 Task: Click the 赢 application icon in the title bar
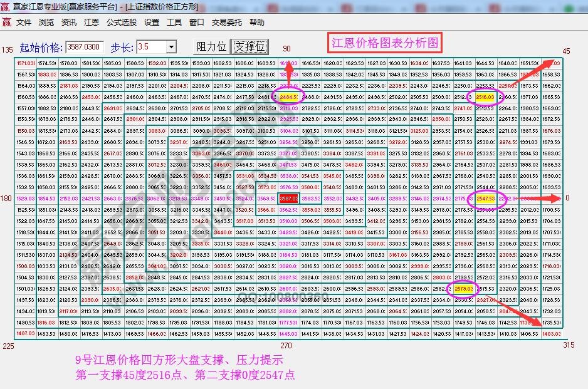coord(5,7)
